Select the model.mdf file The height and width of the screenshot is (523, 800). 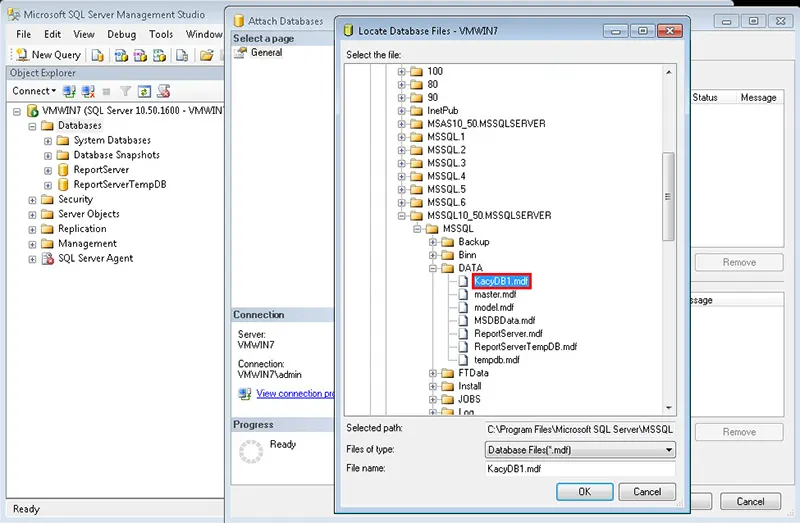tap(493, 307)
